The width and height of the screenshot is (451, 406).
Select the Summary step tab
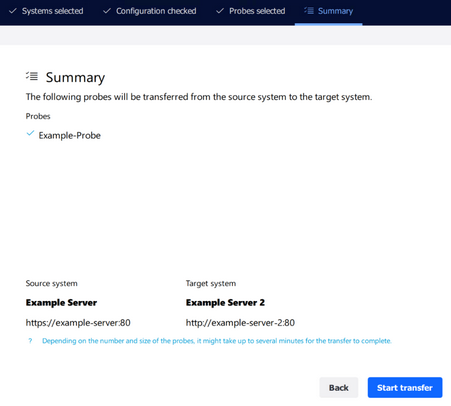[328, 11]
